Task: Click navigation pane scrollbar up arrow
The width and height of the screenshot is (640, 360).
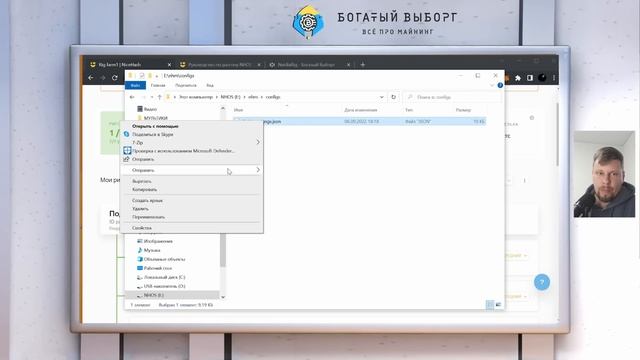Action: (x=223, y=108)
